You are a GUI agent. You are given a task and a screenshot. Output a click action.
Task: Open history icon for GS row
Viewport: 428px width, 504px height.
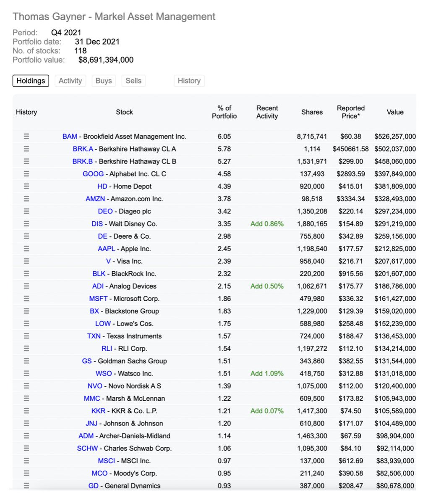(26, 361)
